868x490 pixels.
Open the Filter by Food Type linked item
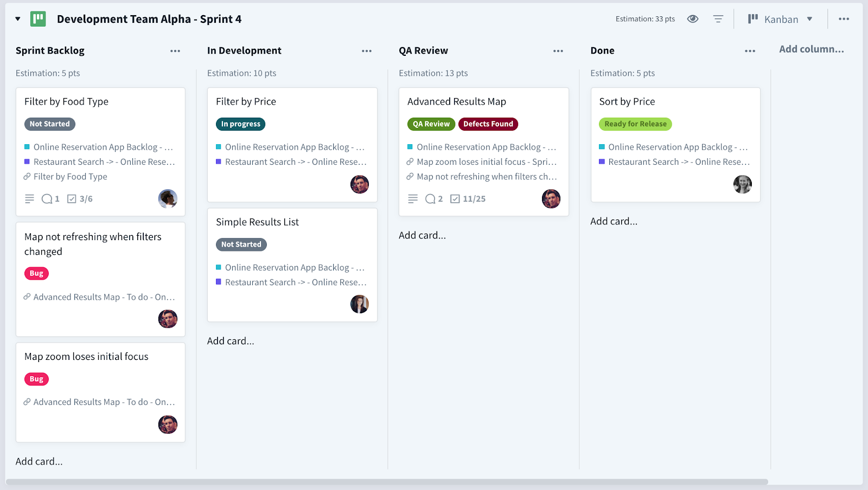pyautogui.click(x=70, y=177)
